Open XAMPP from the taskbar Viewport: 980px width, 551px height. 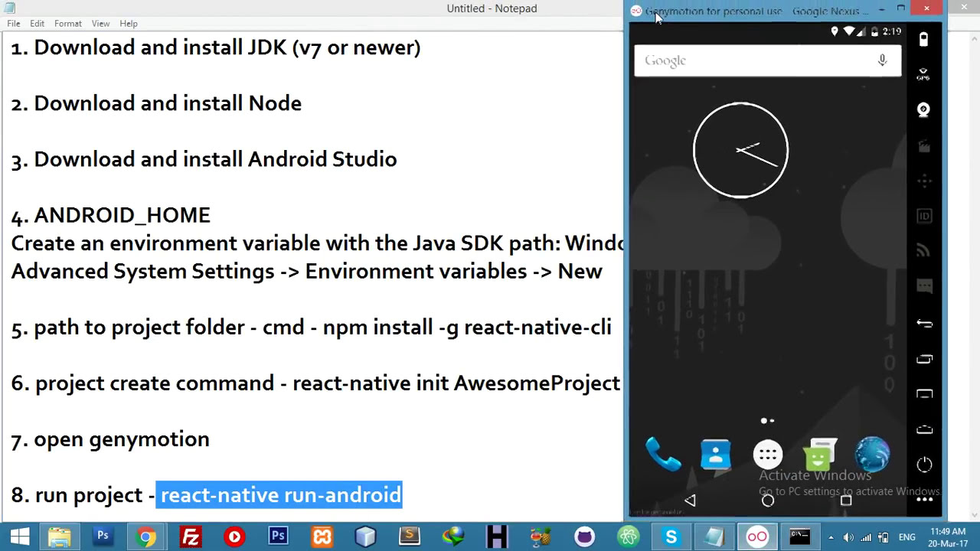point(322,537)
